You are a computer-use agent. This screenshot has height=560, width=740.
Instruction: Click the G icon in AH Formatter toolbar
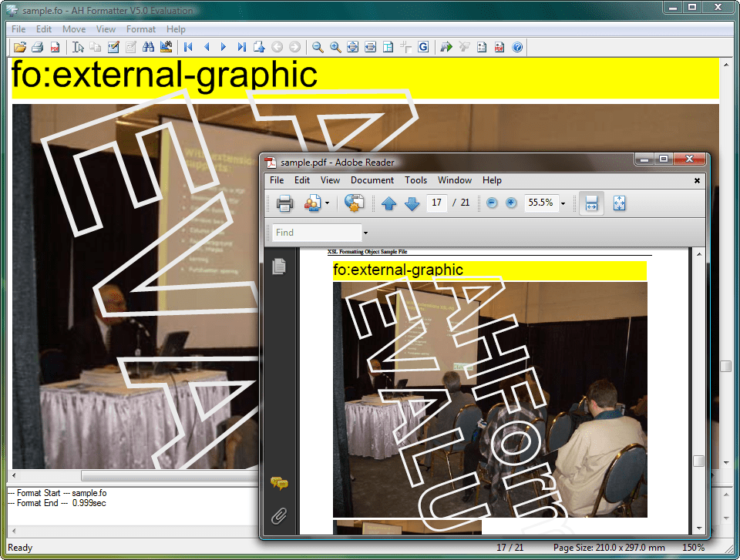(423, 47)
